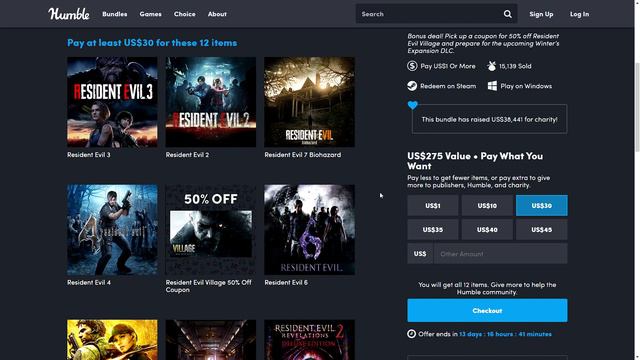Screen dimensions: 640x360
Task: Open the Choice page
Action: pyautogui.click(x=184, y=14)
